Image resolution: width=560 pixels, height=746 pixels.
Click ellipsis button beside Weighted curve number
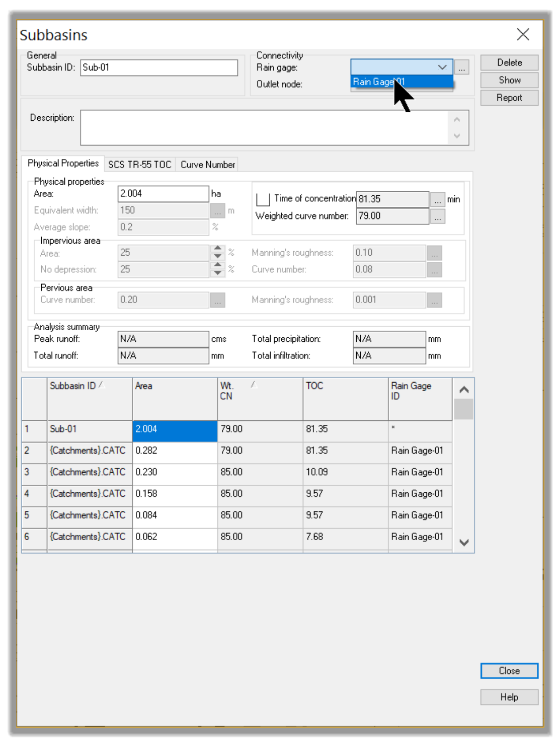(438, 216)
